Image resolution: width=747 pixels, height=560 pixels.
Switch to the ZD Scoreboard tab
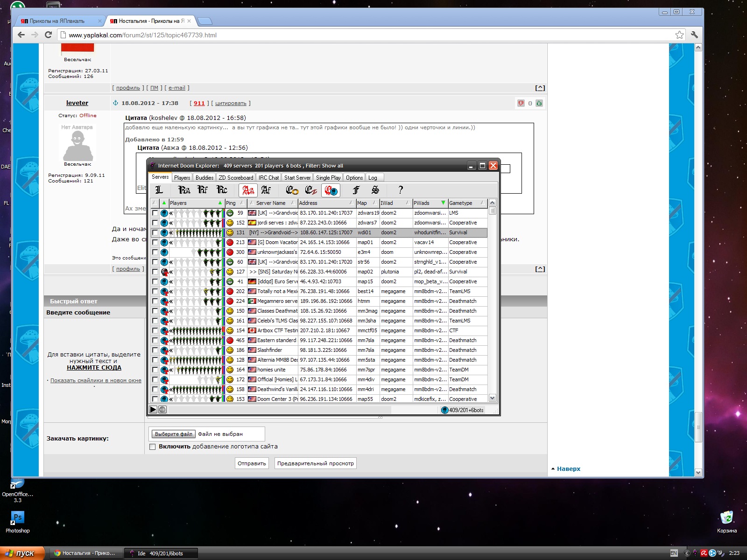coord(236,178)
